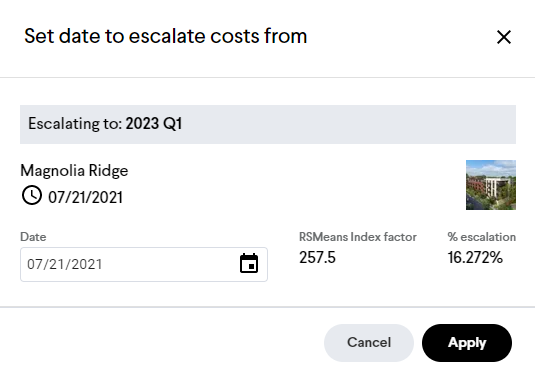Click the RSMeans Index factor label
535x374 pixels.
pos(358,237)
